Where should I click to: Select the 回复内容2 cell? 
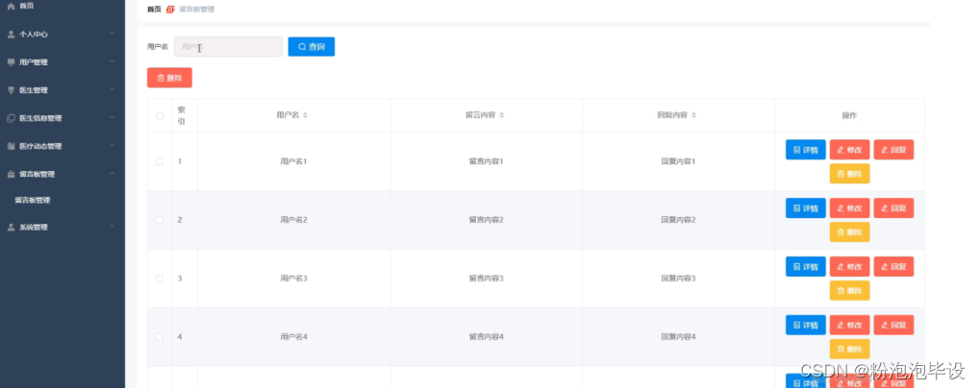(678, 220)
